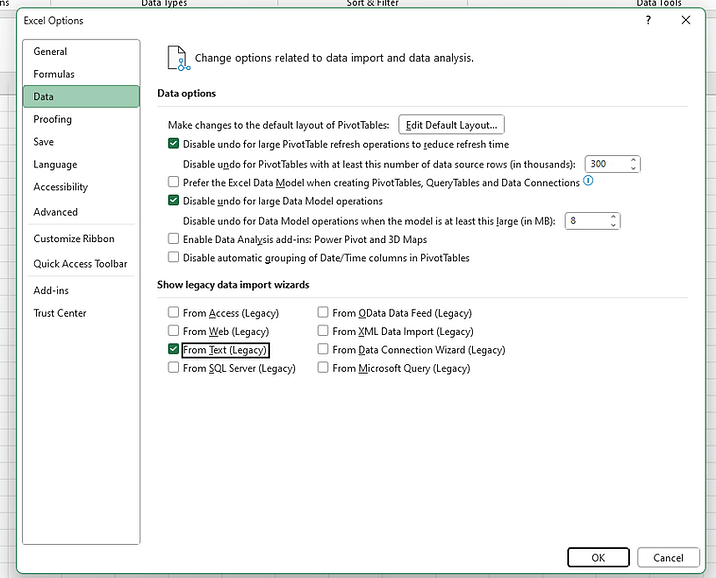716x578 pixels.
Task: Uncheck From Text (Legacy) wizard
Action: coord(174,349)
